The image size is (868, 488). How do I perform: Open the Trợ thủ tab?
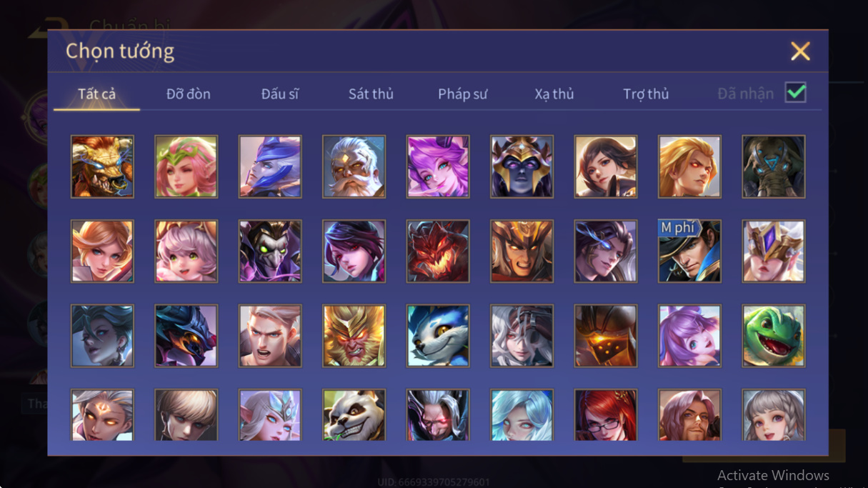pyautogui.click(x=646, y=94)
